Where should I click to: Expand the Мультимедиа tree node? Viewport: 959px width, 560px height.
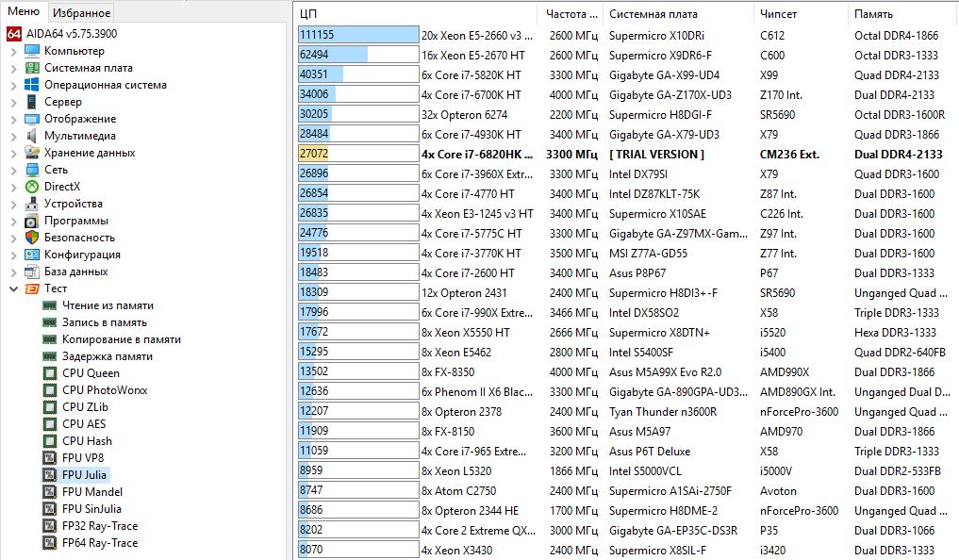pyautogui.click(x=13, y=137)
